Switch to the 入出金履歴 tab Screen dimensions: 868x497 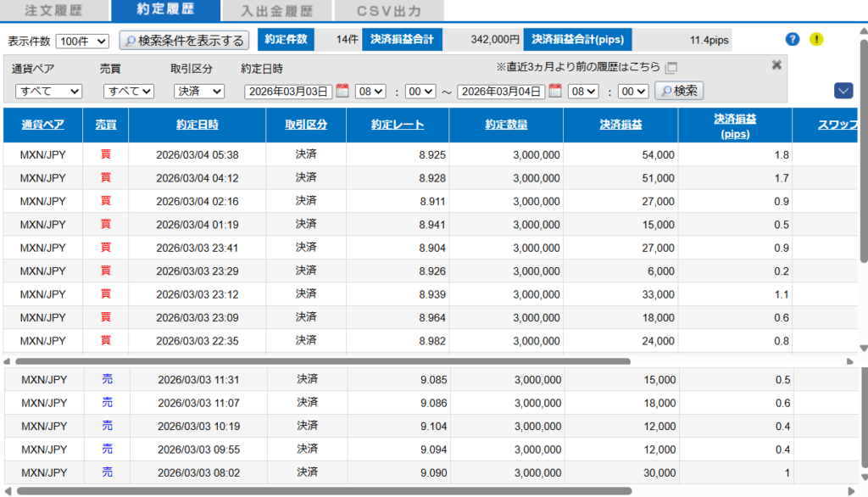tap(275, 11)
